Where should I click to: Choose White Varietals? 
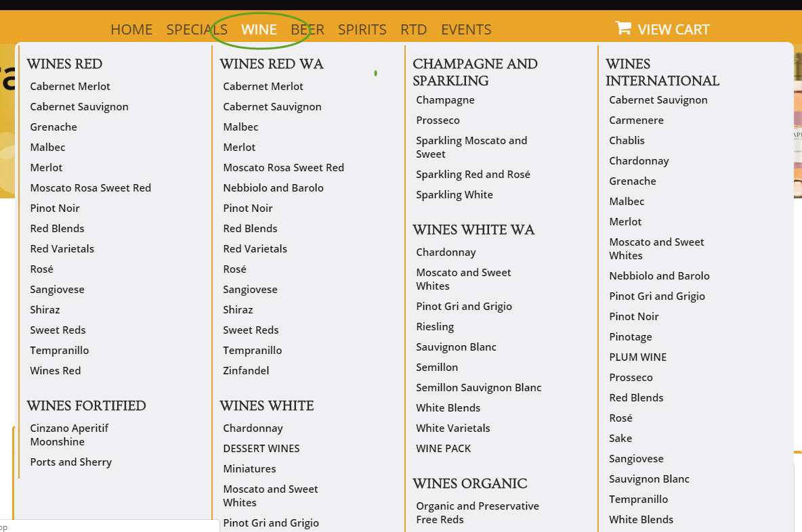pos(452,428)
